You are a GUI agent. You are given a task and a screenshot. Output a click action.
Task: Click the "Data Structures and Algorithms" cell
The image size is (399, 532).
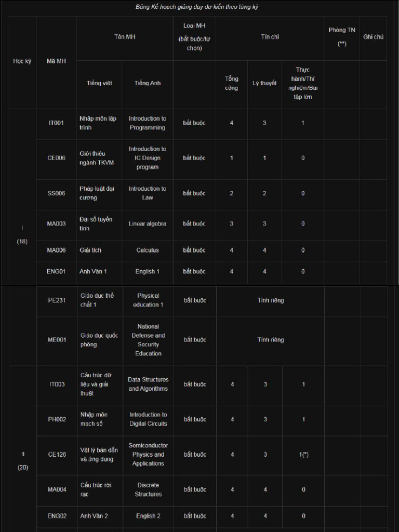coord(149,384)
